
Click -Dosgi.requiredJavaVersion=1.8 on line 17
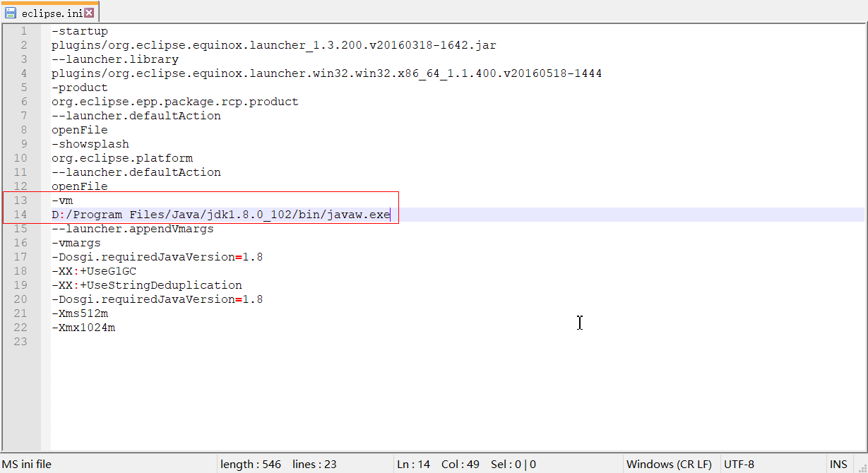pyautogui.click(x=157, y=257)
